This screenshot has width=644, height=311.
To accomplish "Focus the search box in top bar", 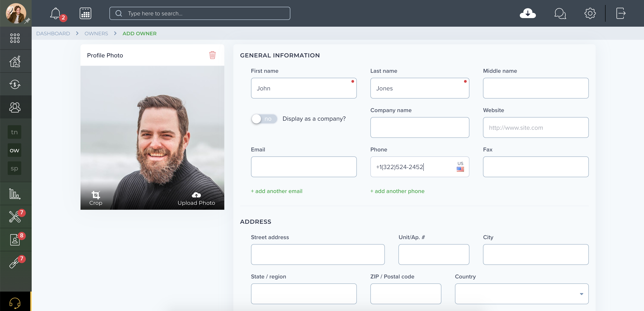I will click(x=199, y=13).
